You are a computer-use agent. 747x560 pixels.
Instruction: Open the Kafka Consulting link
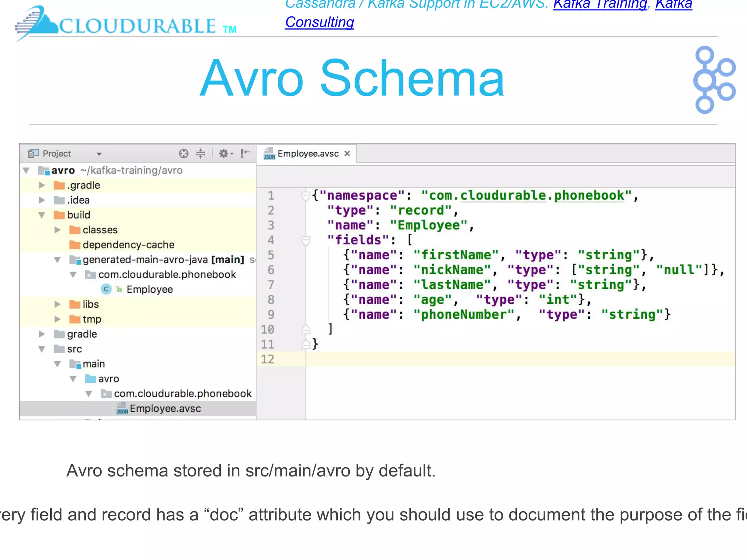click(x=319, y=23)
